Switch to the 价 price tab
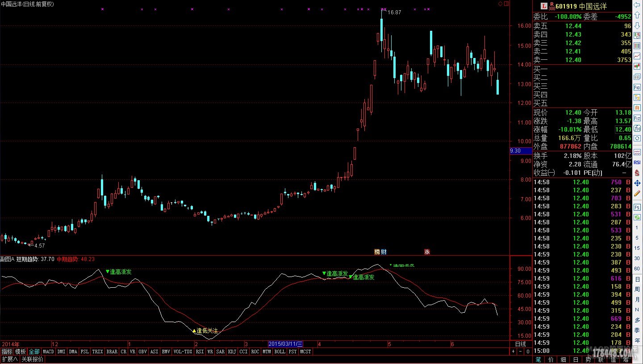 [x=551, y=359]
